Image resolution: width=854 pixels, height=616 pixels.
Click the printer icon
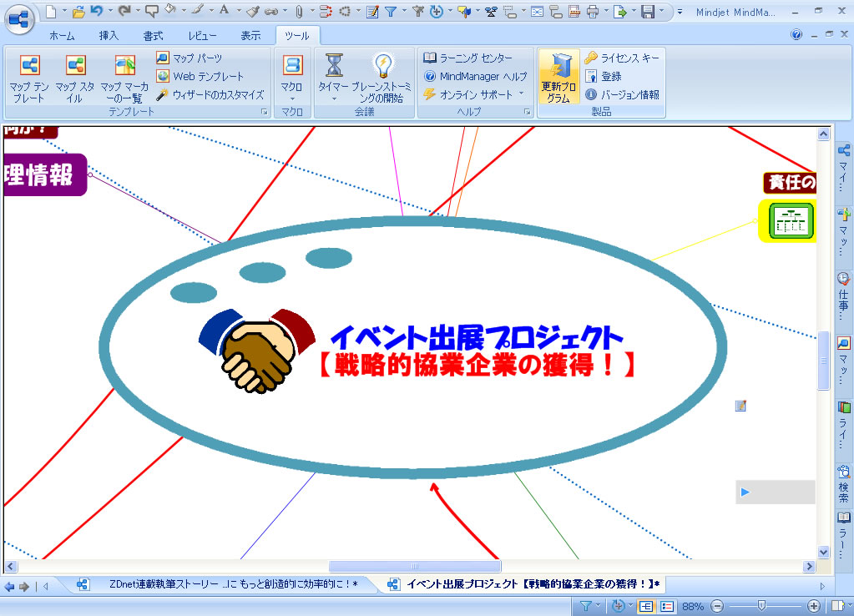pyautogui.click(x=593, y=11)
